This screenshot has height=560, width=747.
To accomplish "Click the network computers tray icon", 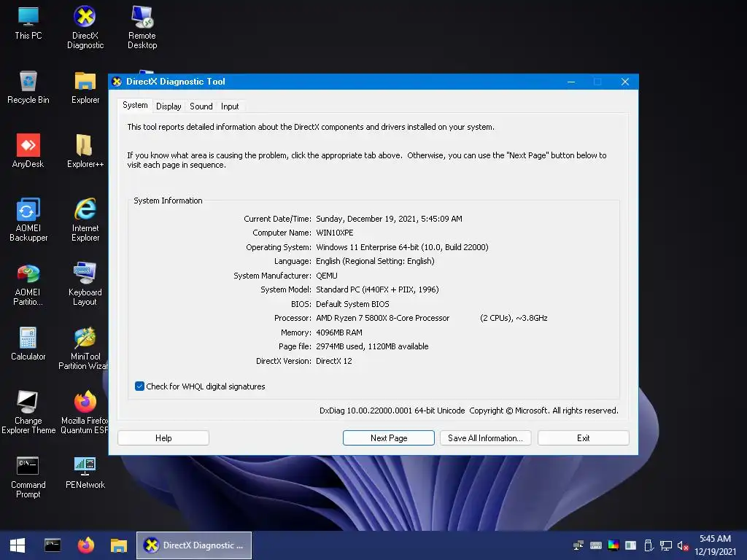I will [578, 545].
